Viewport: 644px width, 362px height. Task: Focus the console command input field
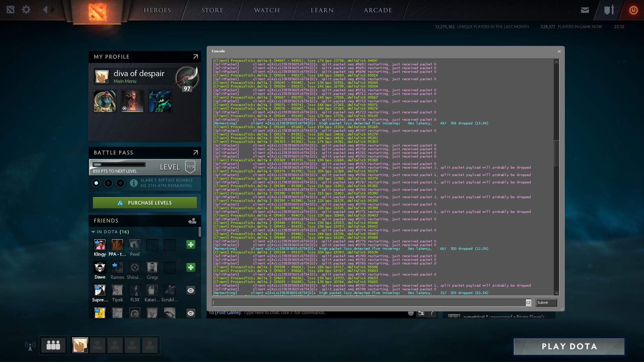[369, 303]
